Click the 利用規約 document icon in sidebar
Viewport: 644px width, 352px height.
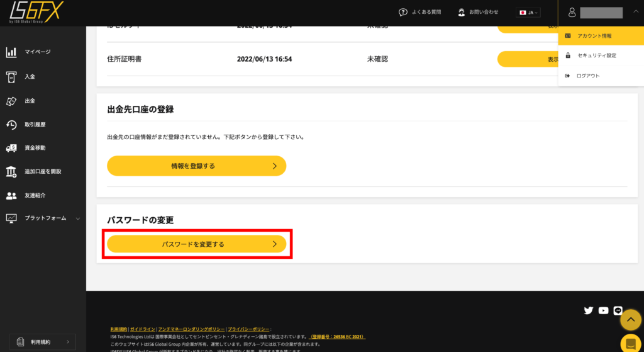pyautogui.click(x=20, y=342)
